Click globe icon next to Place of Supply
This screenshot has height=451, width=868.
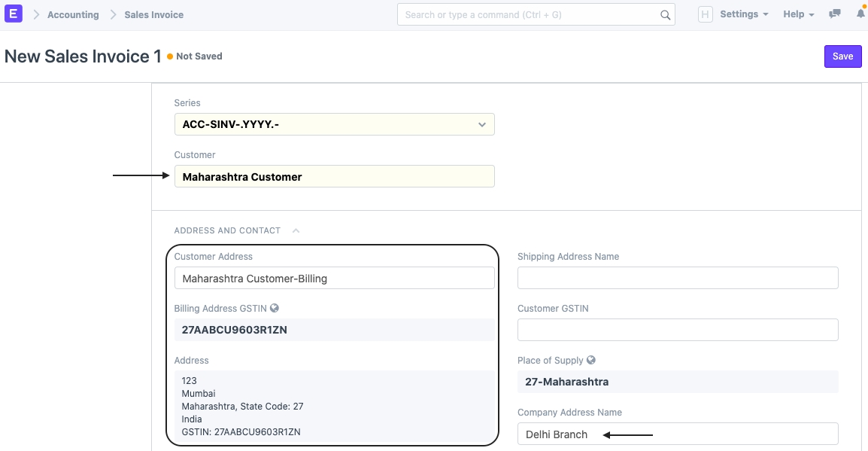(x=591, y=360)
